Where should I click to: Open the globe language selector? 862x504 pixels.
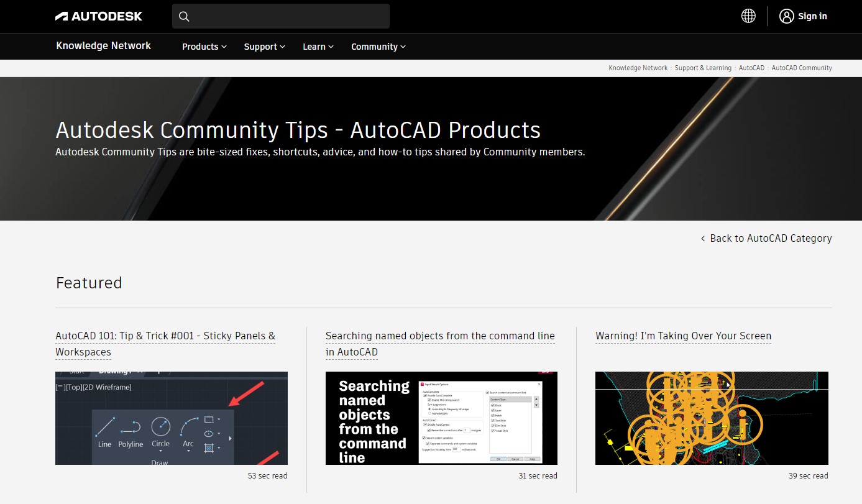[748, 16]
